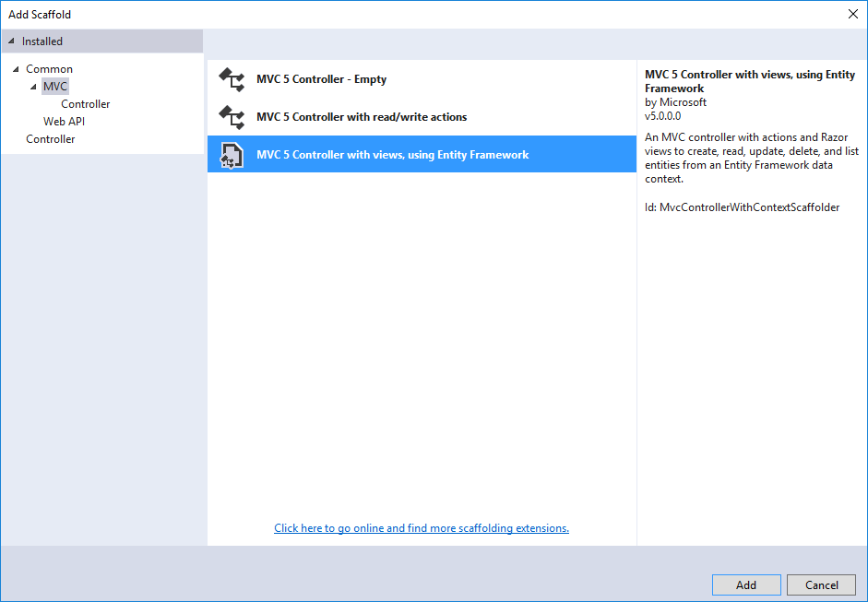Select the MVC tree node
Image resolution: width=868 pixels, height=602 pixels.
55,87
